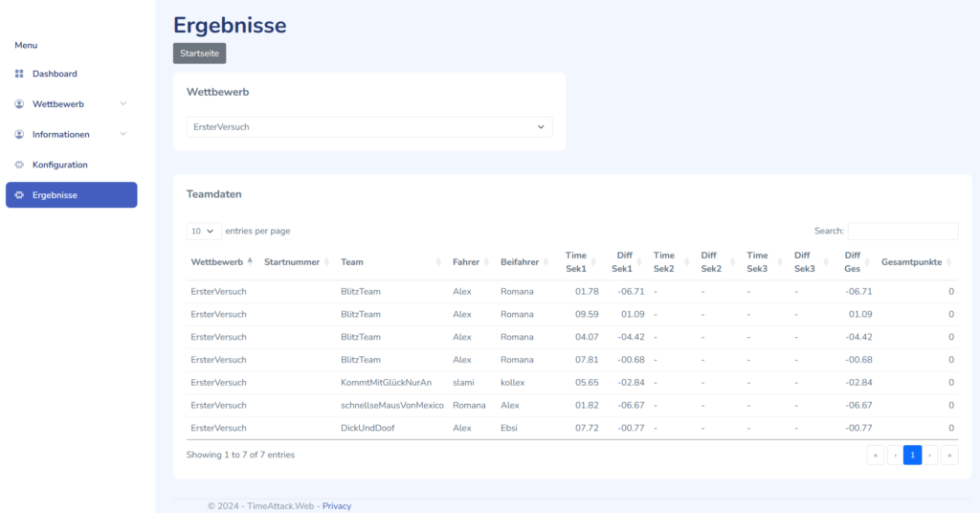Sort by Beifahrer column

(523, 262)
